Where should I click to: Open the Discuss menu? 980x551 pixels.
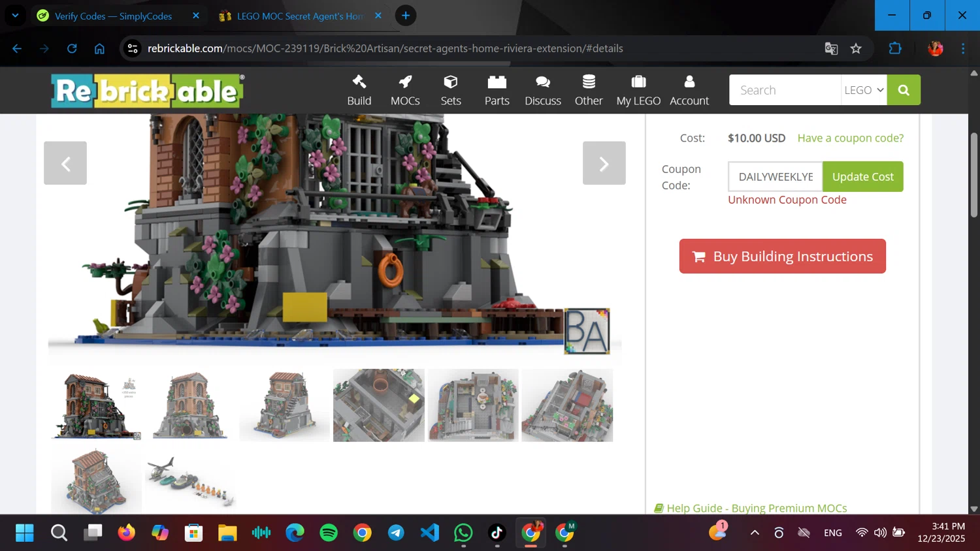(543, 90)
